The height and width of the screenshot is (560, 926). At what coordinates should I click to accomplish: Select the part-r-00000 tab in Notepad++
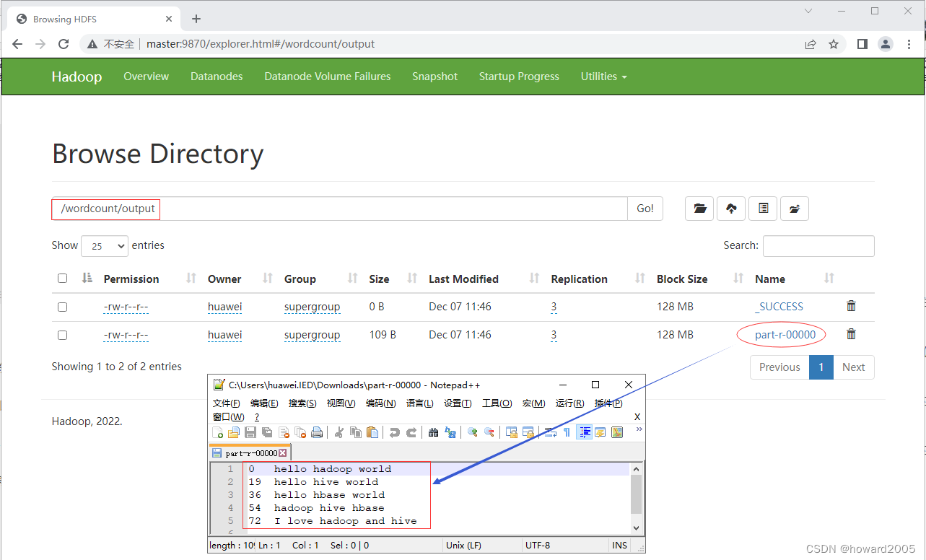pyautogui.click(x=250, y=453)
